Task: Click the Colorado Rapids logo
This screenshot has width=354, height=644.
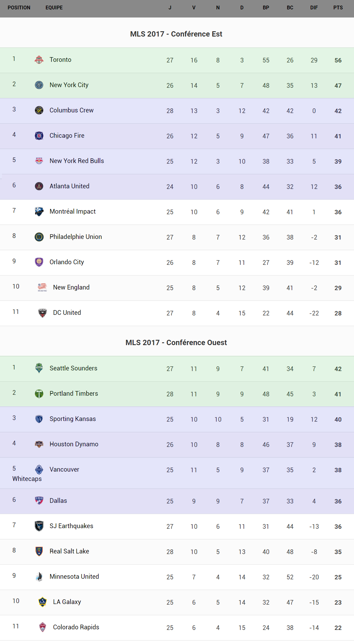Action: click(42, 627)
